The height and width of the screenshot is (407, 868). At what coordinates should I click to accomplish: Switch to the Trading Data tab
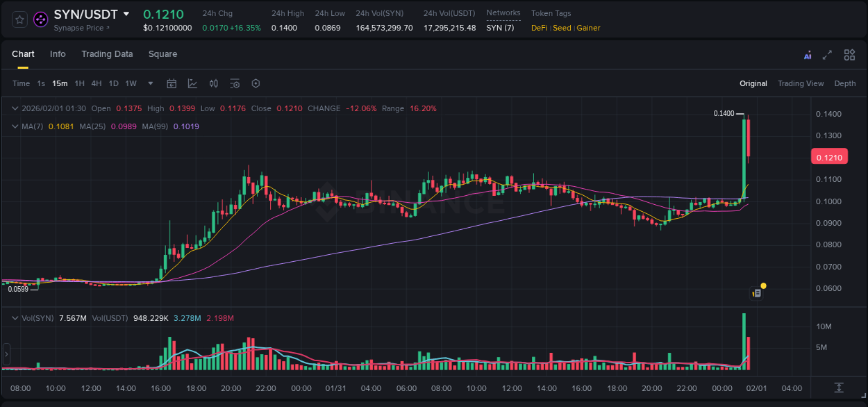[x=107, y=54]
